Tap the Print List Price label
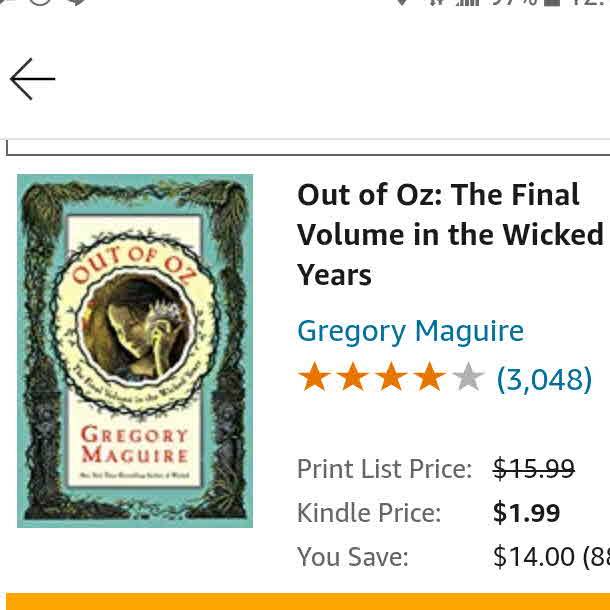The width and height of the screenshot is (610, 610). pos(384,468)
